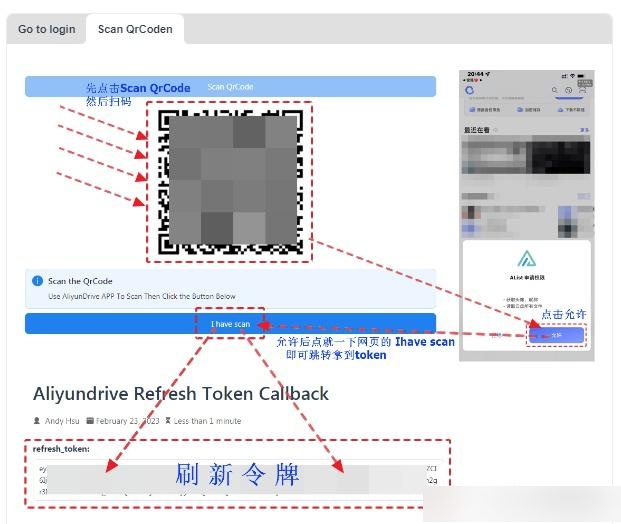Select the Scan QrCoden tab
The height and width of the screenshot is (524, 621).
point(135,29)
